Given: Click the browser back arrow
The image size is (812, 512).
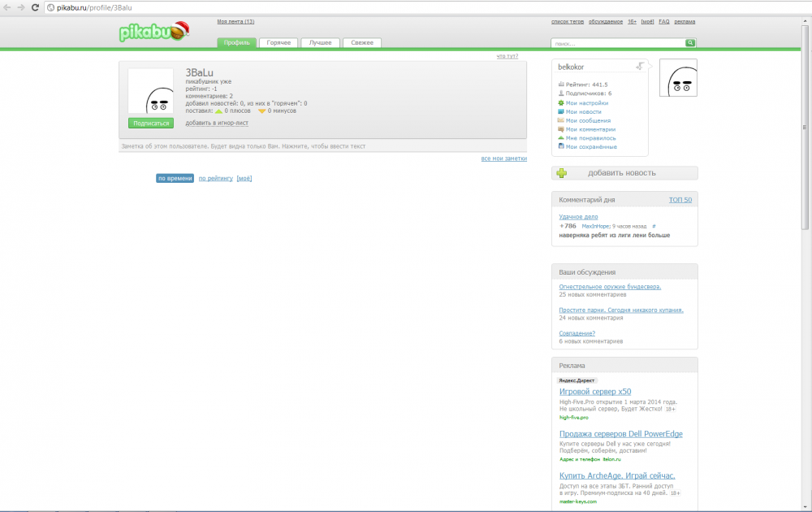Looking at the screenshot, I should pos(8,7).
